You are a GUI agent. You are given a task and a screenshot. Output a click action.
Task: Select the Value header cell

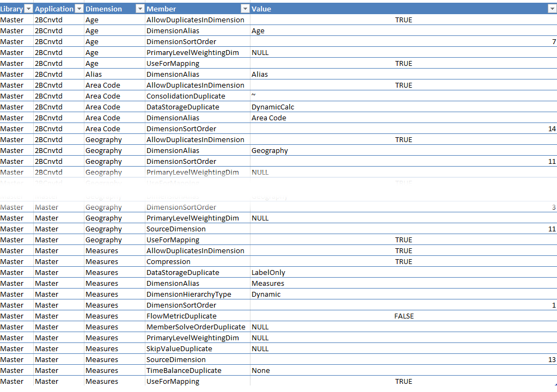[x=403, y=9]
